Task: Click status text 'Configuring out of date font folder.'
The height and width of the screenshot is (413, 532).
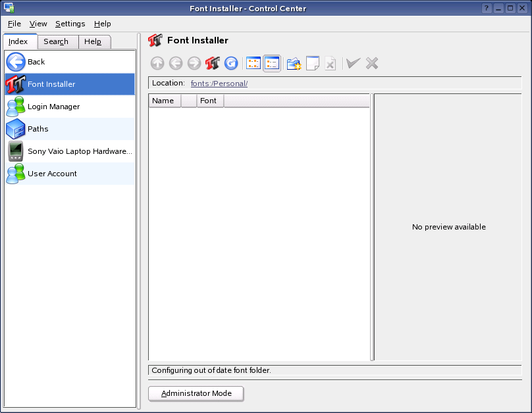Action: pyautogui.click(x=211, y=370)
